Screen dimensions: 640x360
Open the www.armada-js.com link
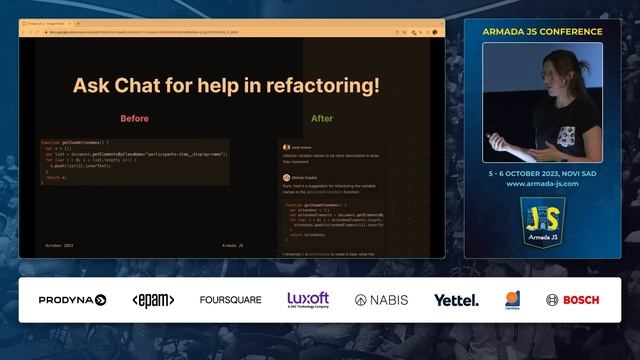point(542,184)
